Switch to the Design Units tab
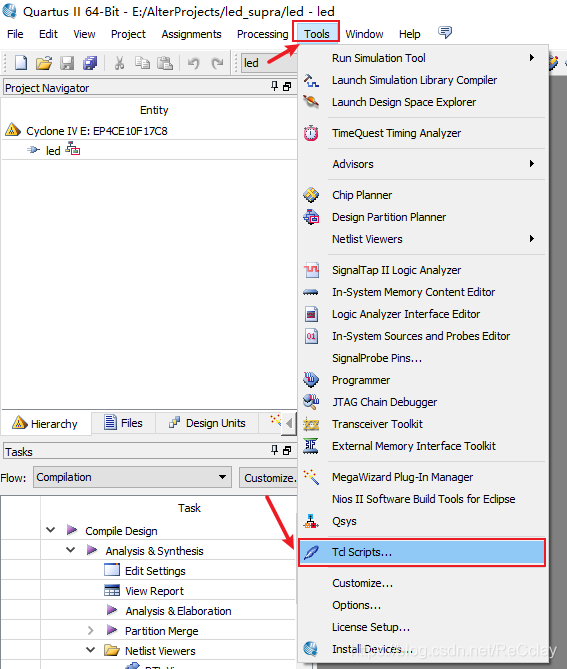 pos(207,423)
